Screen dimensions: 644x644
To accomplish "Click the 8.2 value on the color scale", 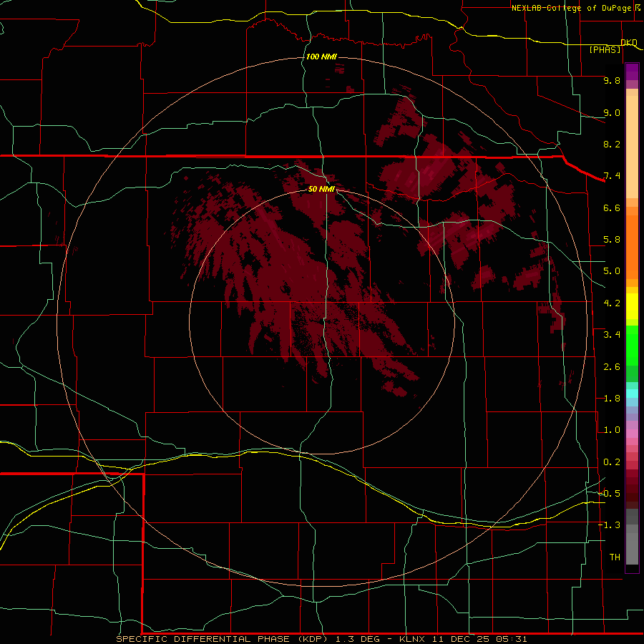I will [x=612, y=144].
